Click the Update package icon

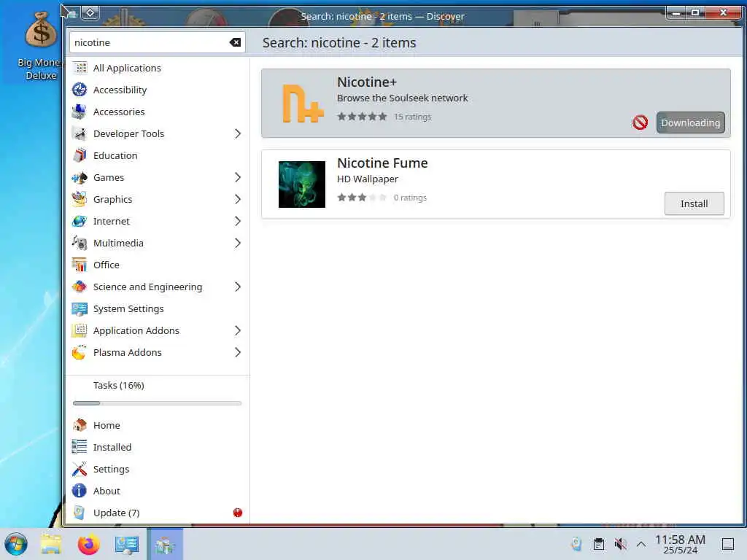point(80,513)
